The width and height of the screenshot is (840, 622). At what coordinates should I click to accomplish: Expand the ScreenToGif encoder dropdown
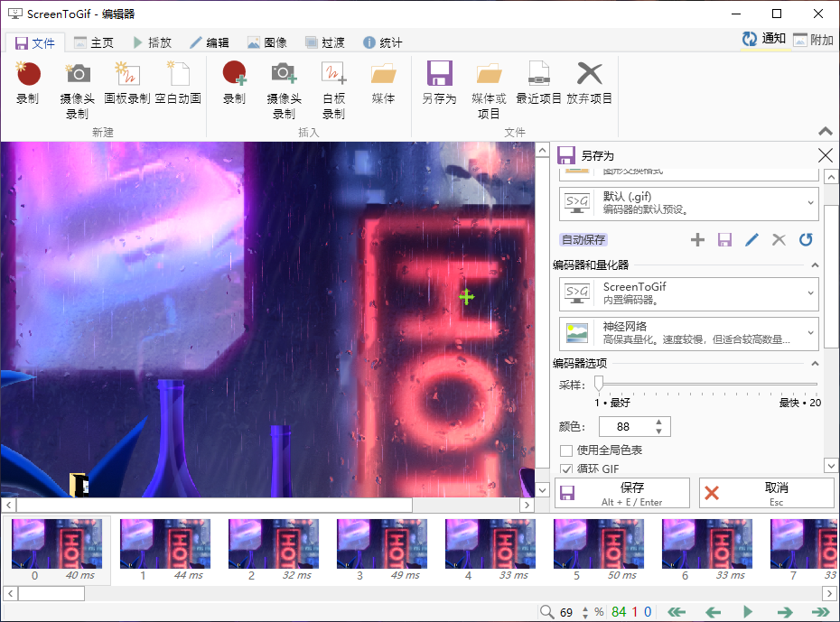(x=688, y=294)
